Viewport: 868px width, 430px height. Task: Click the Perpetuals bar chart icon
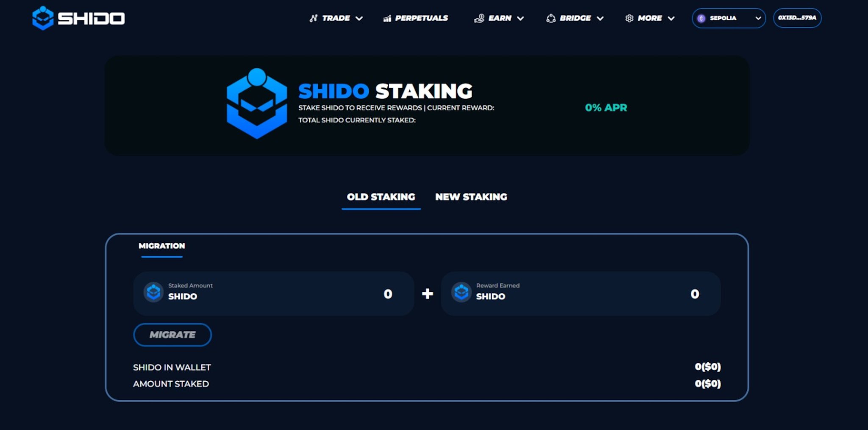coord(387,18)
